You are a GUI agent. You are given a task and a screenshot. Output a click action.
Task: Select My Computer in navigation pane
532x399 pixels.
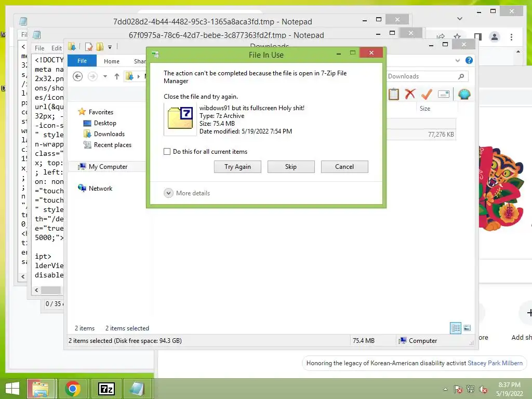coord(108,167)
